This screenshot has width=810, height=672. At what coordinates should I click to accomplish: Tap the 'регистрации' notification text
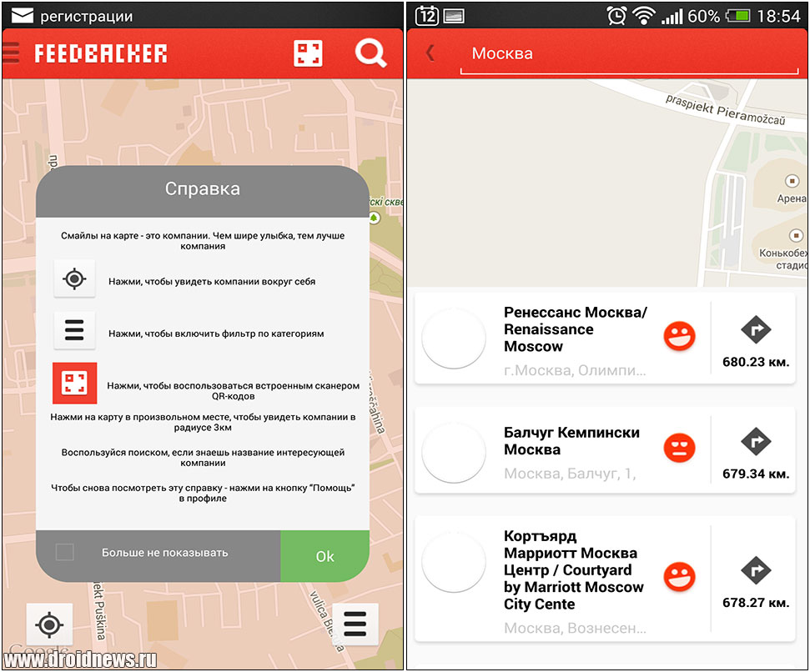[86, 17]
